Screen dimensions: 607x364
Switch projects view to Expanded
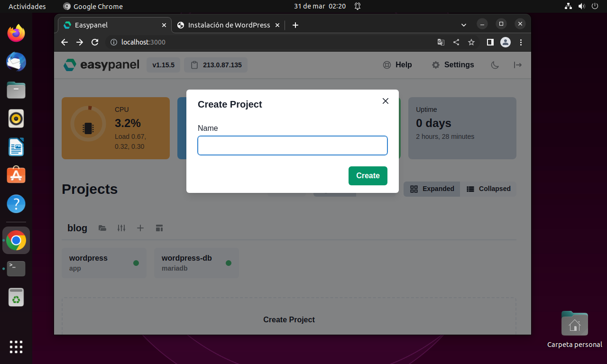(x=432, y=189)
